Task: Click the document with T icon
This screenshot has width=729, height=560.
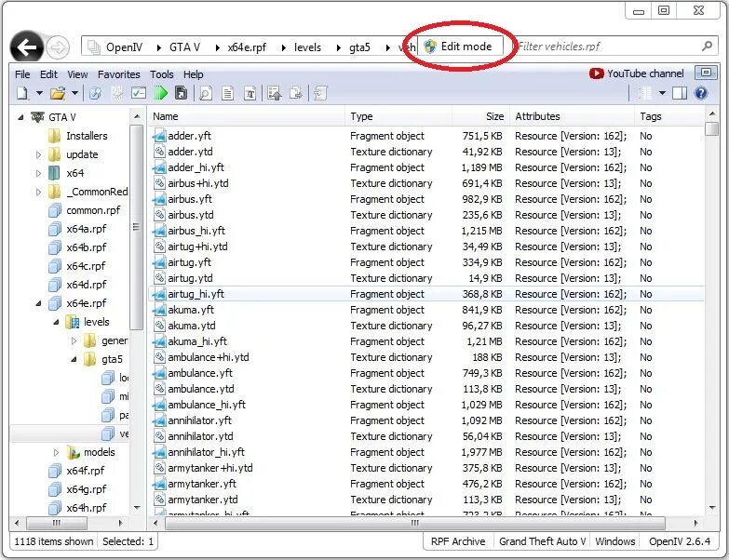Action: (x=250, y=93)
